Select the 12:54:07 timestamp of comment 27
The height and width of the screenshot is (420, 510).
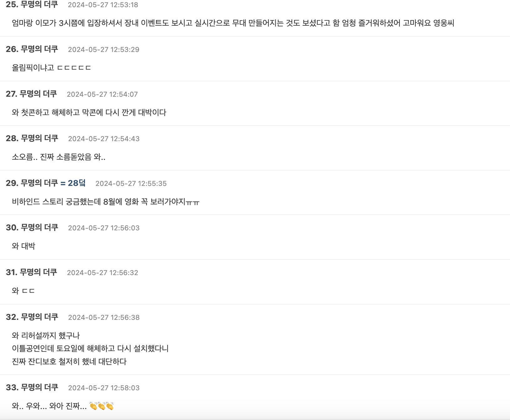coord(102,94)
